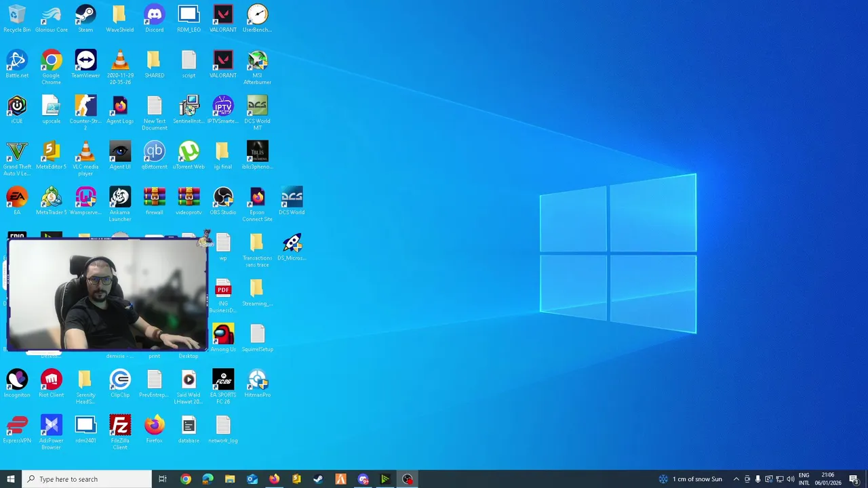Select the Discord desktop shortcut
The height and width of the screenshot is (488, 868).
pos(155,19)
